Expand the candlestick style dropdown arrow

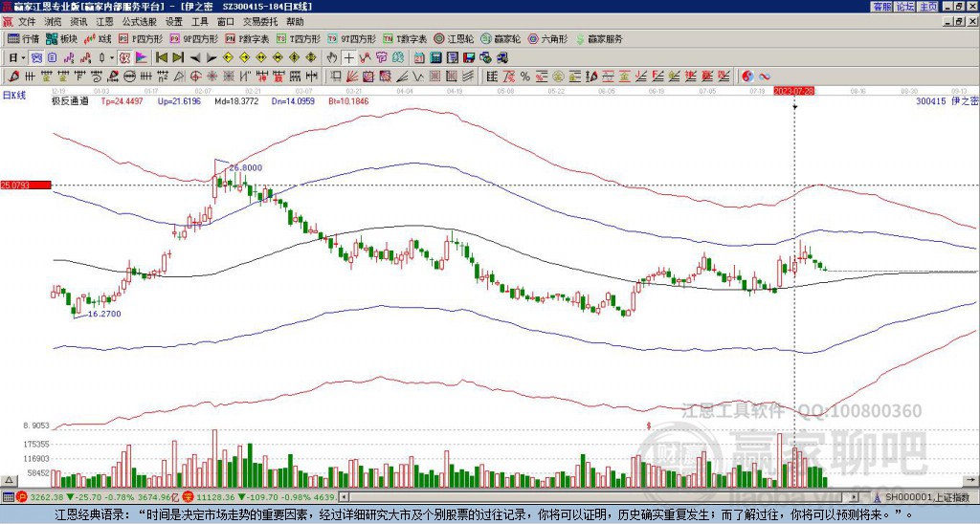(x=112, y=58)
